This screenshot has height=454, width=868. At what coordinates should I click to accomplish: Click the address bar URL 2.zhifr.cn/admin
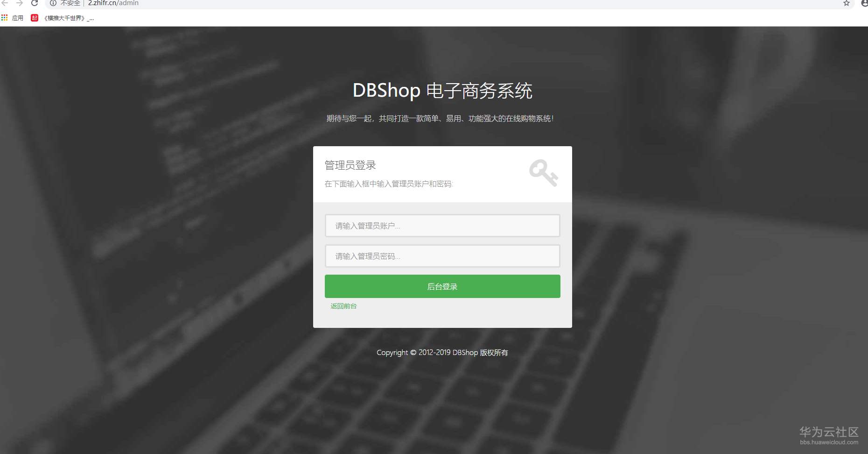tap(113, 3)
